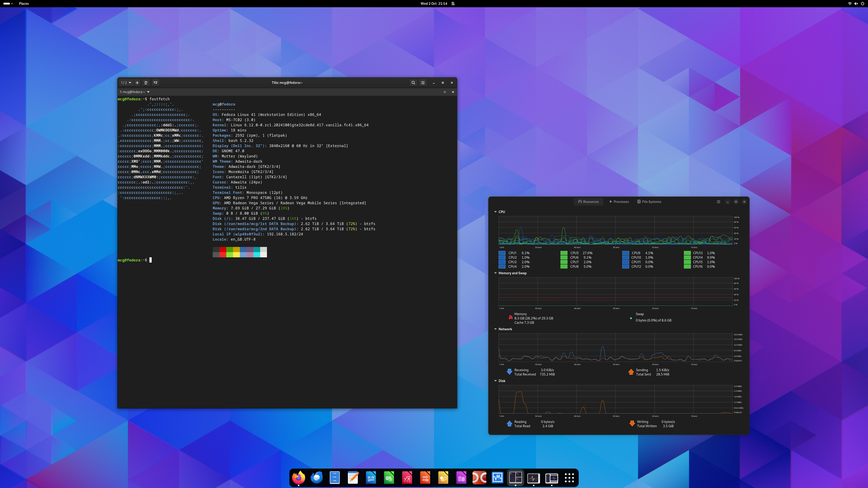Screen dimensions: 868x488
Task: Pick Swap graph colour indicator
Action: (x=631, y=318)
